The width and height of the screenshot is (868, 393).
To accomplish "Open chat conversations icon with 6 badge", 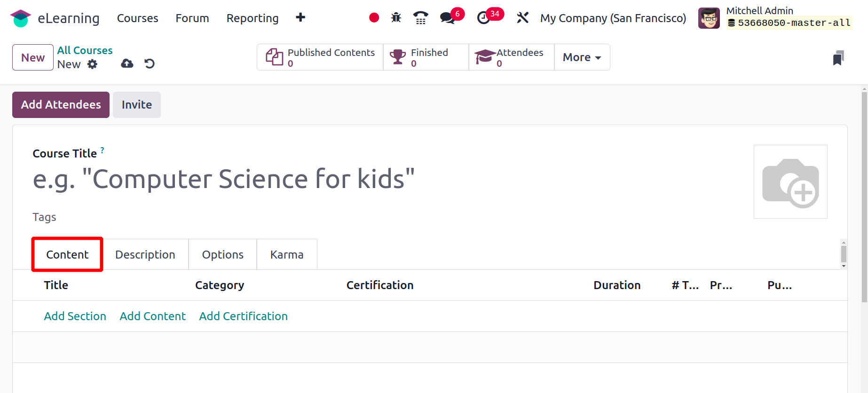I will click(448, 18).
